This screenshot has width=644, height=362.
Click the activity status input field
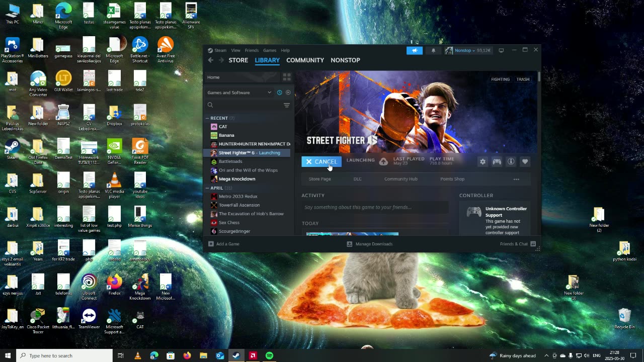375,207
